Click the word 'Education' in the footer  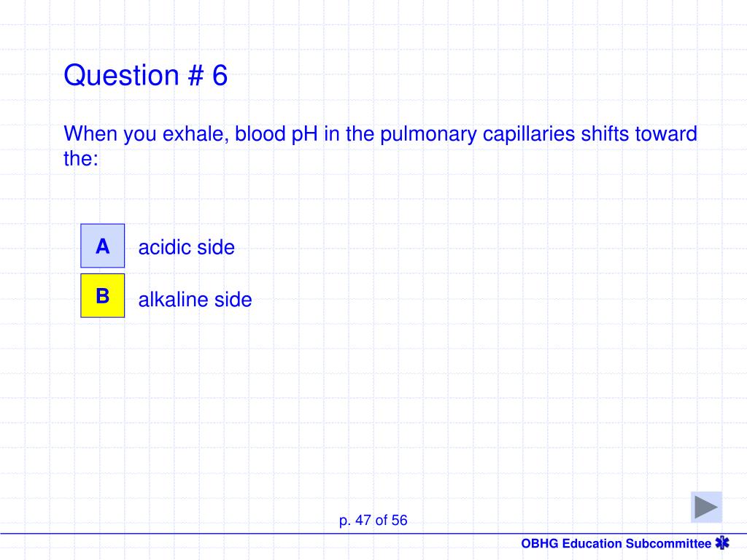click(x=592, y=543)
